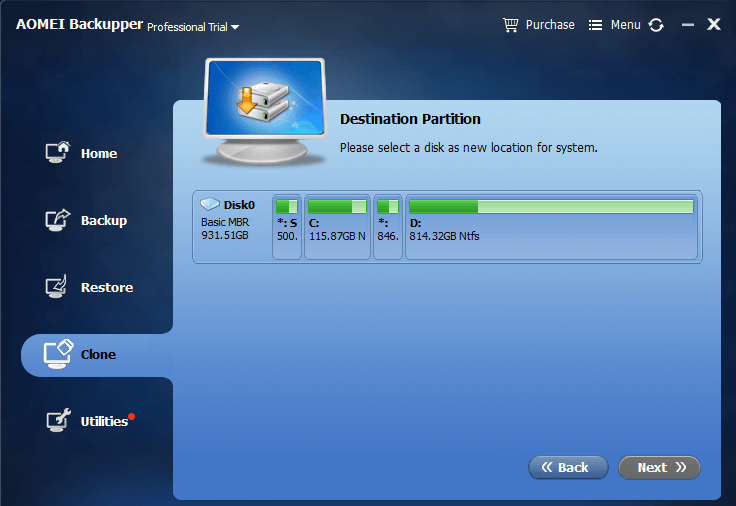Choose the first 500MB system partition
736x506 pixels.
click(x=287, y=228)
